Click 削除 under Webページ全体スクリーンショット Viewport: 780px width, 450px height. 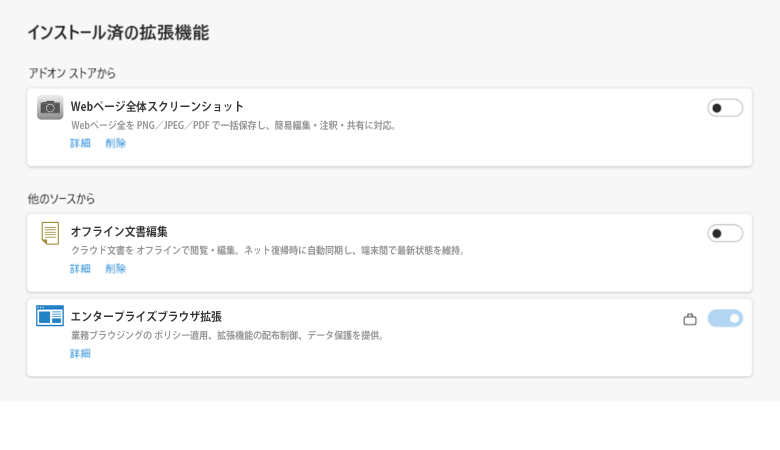116,143
